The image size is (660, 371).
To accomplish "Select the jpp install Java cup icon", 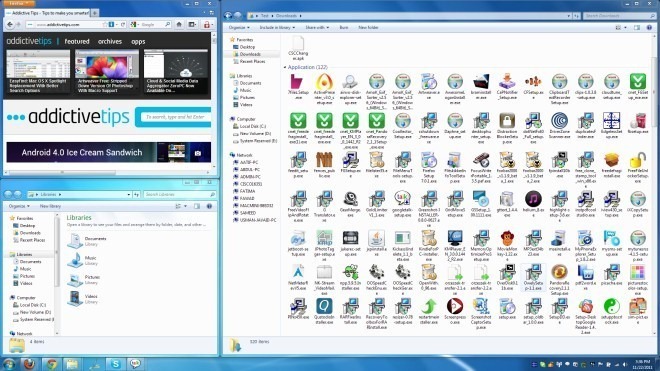I will (376, 238).
